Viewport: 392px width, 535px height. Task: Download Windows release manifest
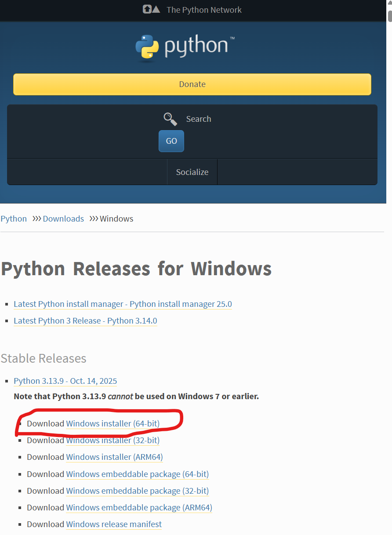click(114, 524)
